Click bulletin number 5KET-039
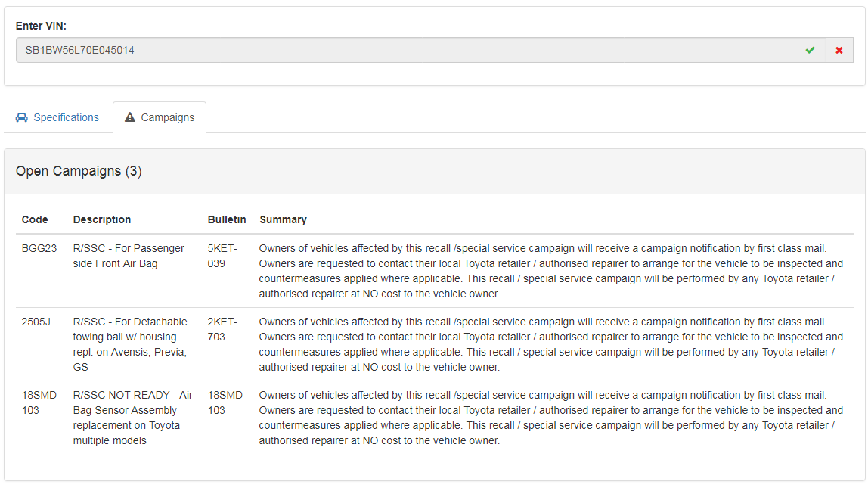The height and width of the screenshot is (488, 868). click(222, 256)
